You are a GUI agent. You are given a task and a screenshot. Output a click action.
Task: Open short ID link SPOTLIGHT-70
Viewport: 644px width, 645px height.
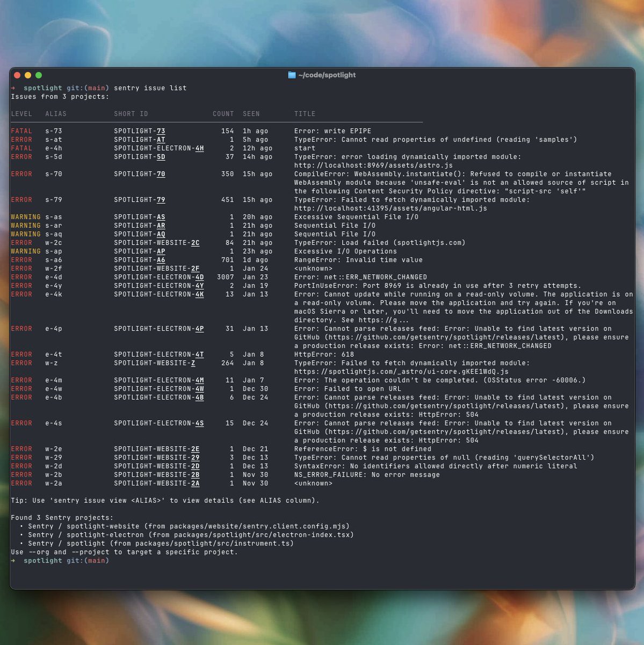point(140,174)
